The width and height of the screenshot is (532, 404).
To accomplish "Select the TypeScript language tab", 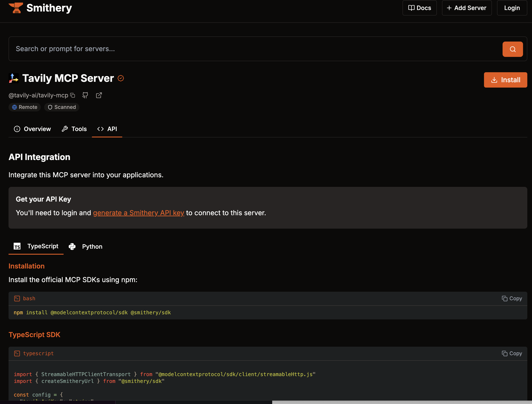I will tap(36, 246).
